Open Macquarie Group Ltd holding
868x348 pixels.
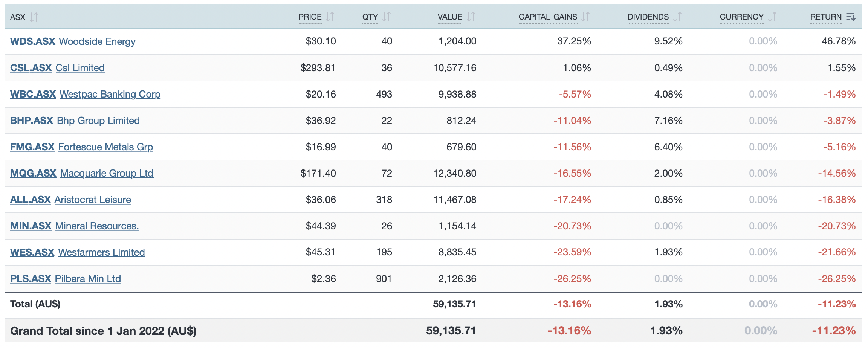[107, 173]
